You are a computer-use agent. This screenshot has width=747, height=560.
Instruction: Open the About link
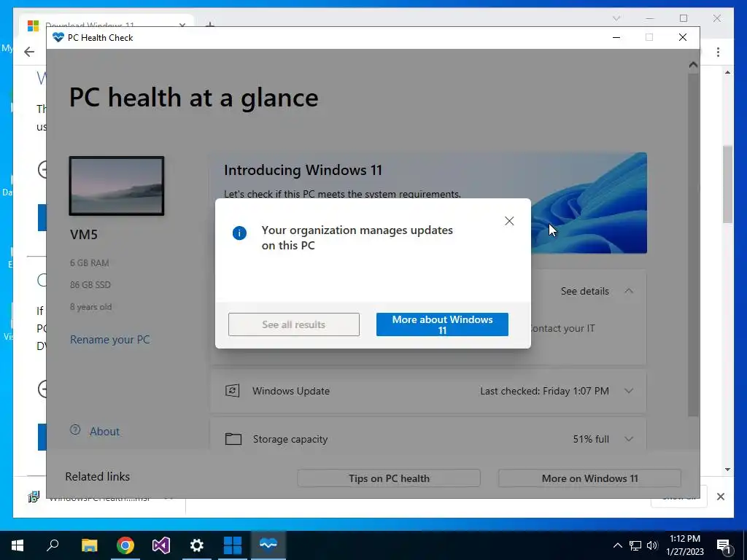click(x=105, y=432)
